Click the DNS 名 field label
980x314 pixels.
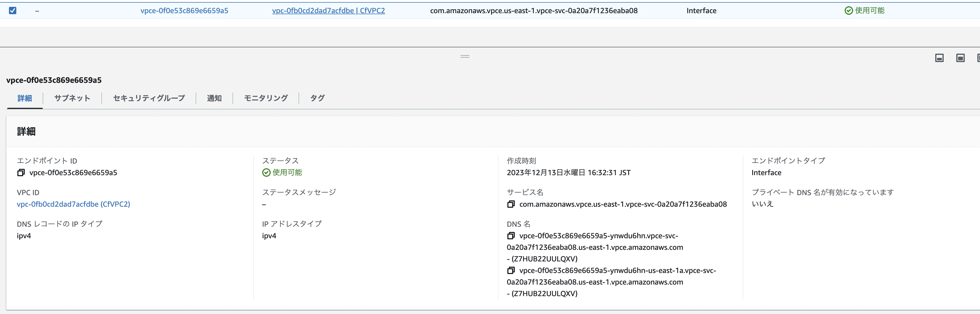click(518, 224)
